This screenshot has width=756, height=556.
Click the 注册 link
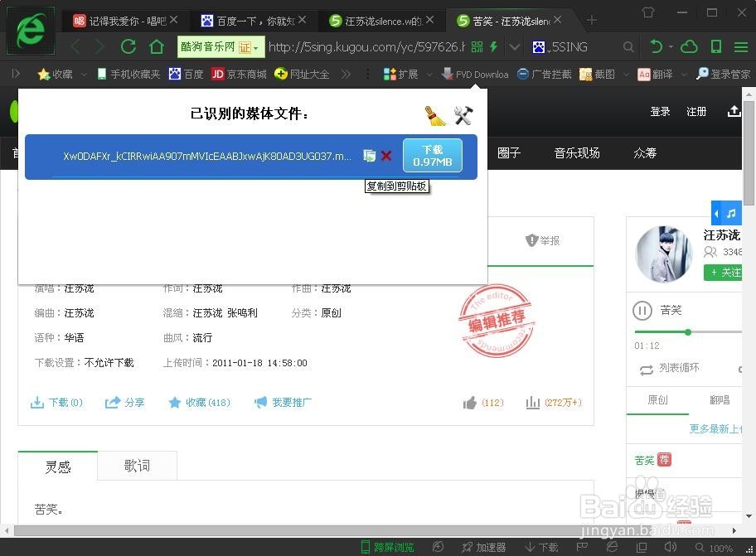click(x=696, y=112)
